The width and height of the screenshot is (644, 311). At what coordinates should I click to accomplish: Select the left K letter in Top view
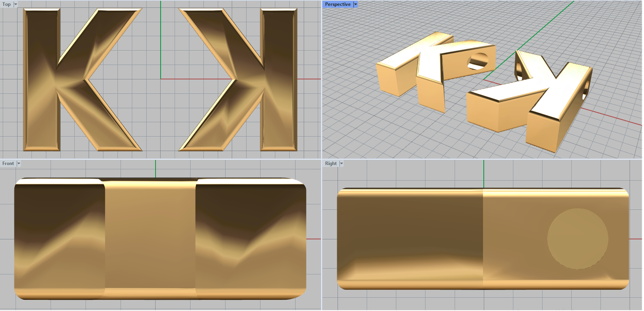click(x=42, y=81)
